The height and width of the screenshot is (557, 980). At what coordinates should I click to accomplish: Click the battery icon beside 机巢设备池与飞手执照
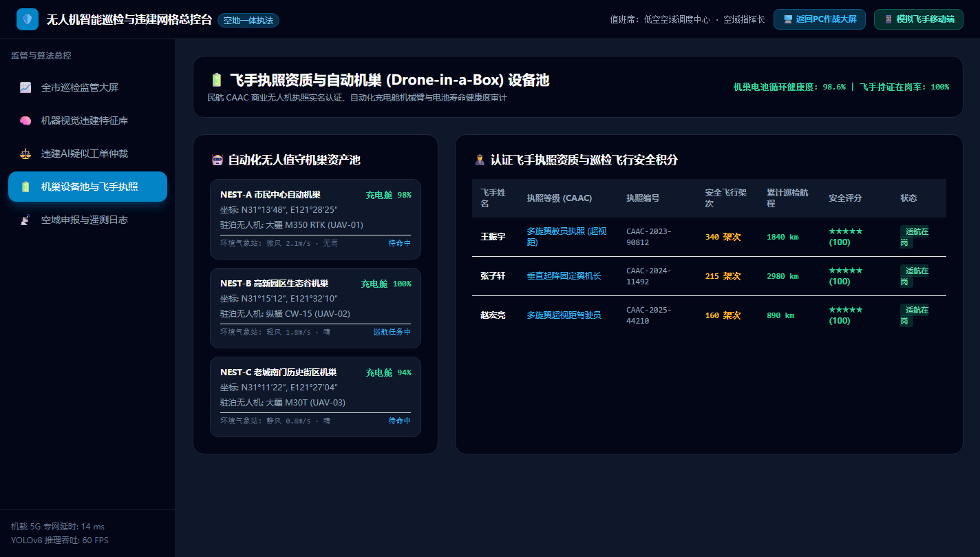click(x=25, y=187)
